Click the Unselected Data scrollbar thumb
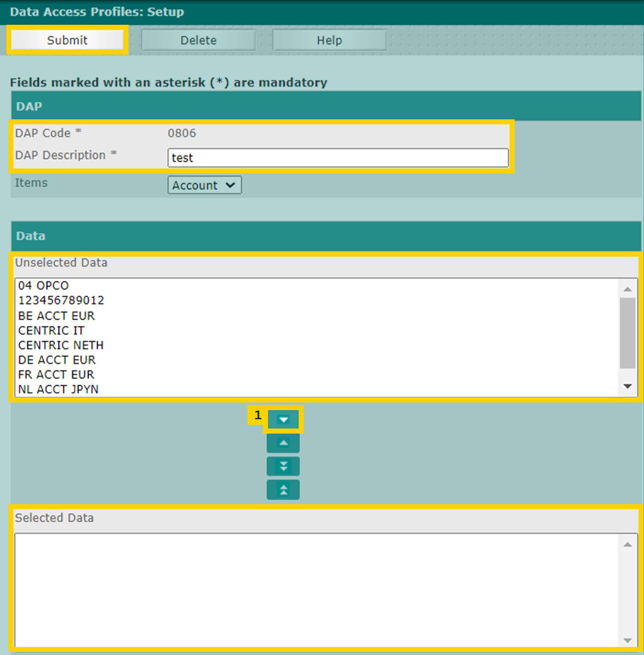Image resolution: width=644 pixels, height=655 pixels. [628, 333]
